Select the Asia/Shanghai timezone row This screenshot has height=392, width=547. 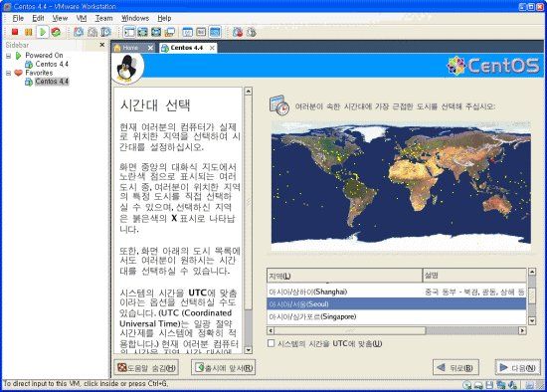tap(397, 292)
